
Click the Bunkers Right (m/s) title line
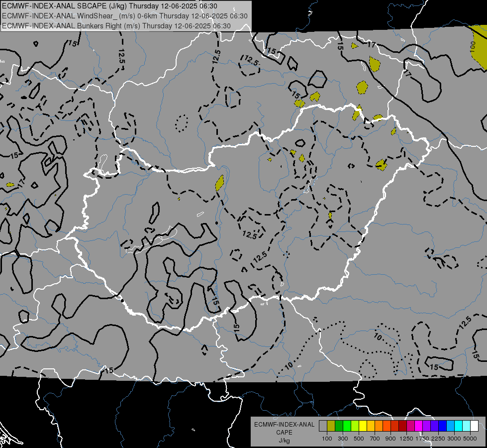tap(116, 26)
